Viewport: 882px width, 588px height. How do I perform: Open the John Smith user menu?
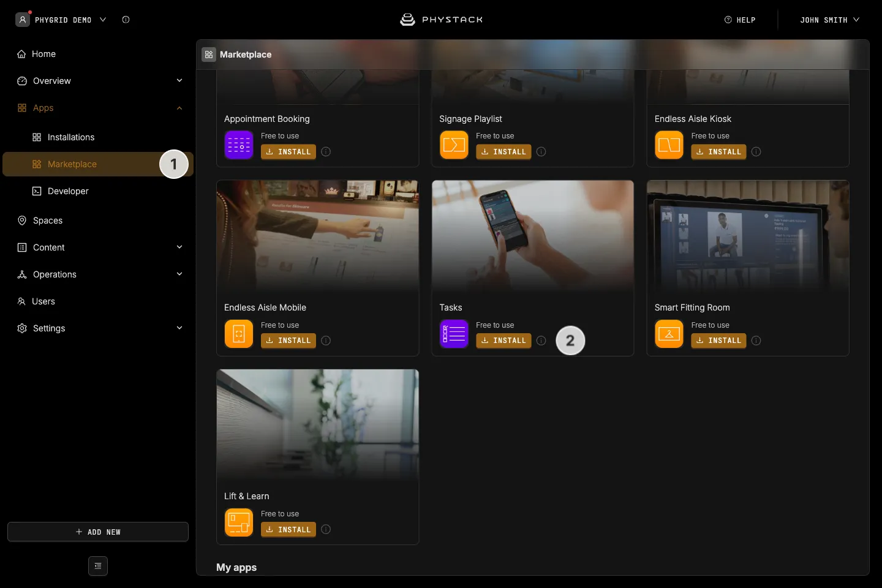coord(829,20)
